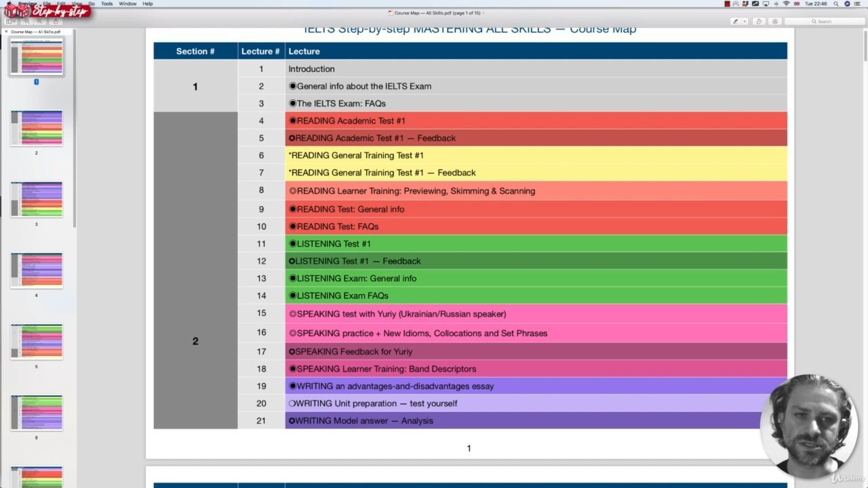Click READING Academic Test #1 row
Viewport: 868px width, 488px height.
536,121
